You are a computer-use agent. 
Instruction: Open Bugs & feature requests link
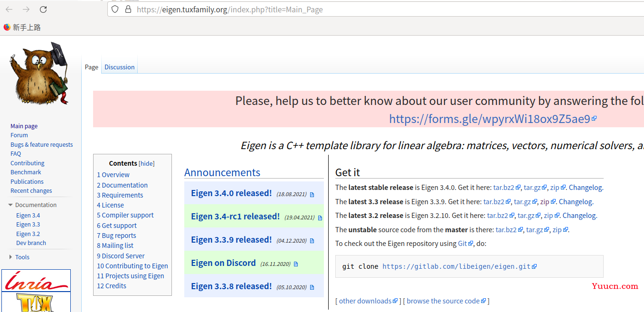pos(42,144)
